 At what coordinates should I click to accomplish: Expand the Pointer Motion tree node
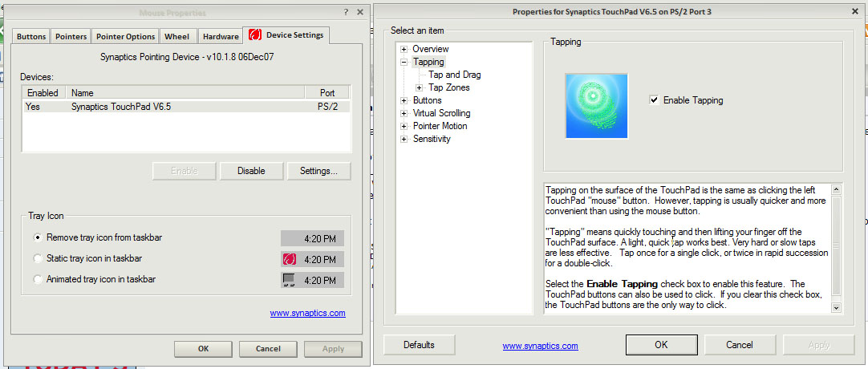coord(404,126)
